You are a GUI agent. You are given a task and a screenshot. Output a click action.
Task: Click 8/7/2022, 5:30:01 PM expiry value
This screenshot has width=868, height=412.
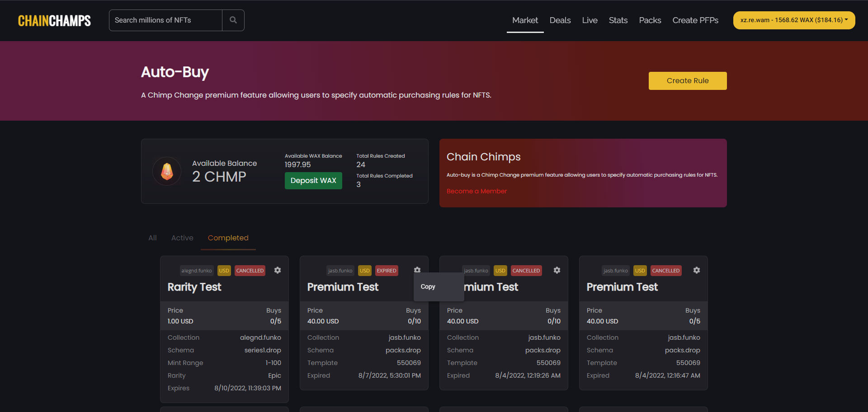point(390,375)
